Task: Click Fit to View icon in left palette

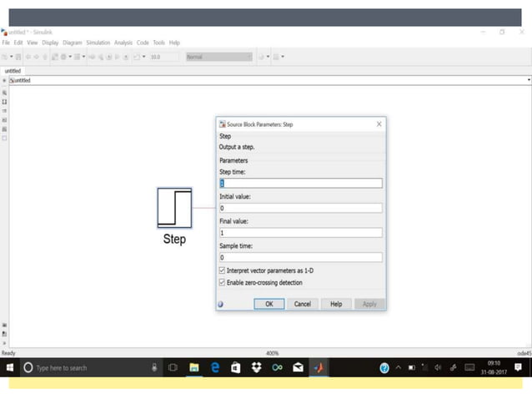Action: [4, 102]
